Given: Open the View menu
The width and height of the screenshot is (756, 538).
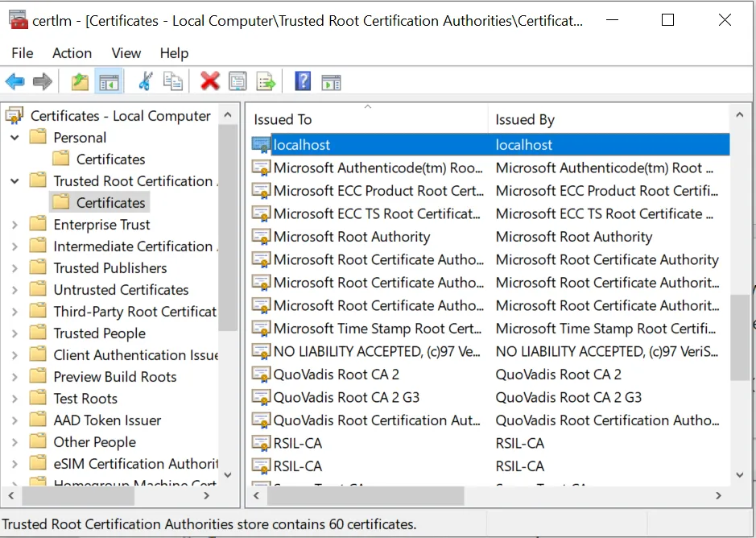Looking at the screenshot, I should 126,53.
